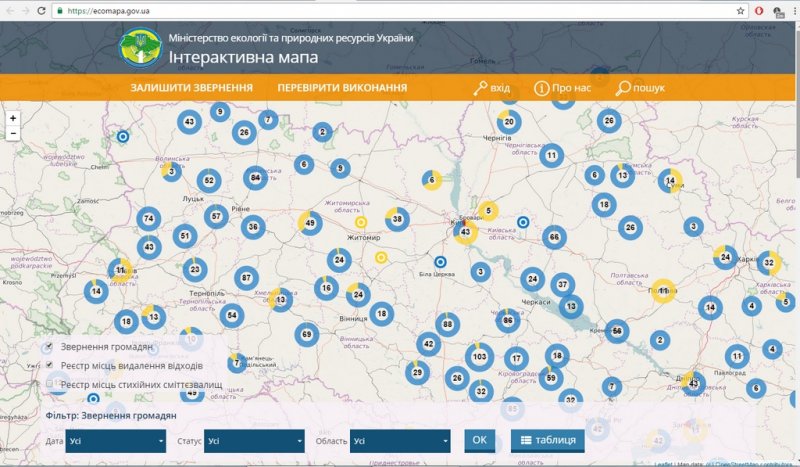Open ЗАЛИШИТИ ЗВЕРНЕННЯ menu item
This screenshot has height=467, width=800.
191,88
